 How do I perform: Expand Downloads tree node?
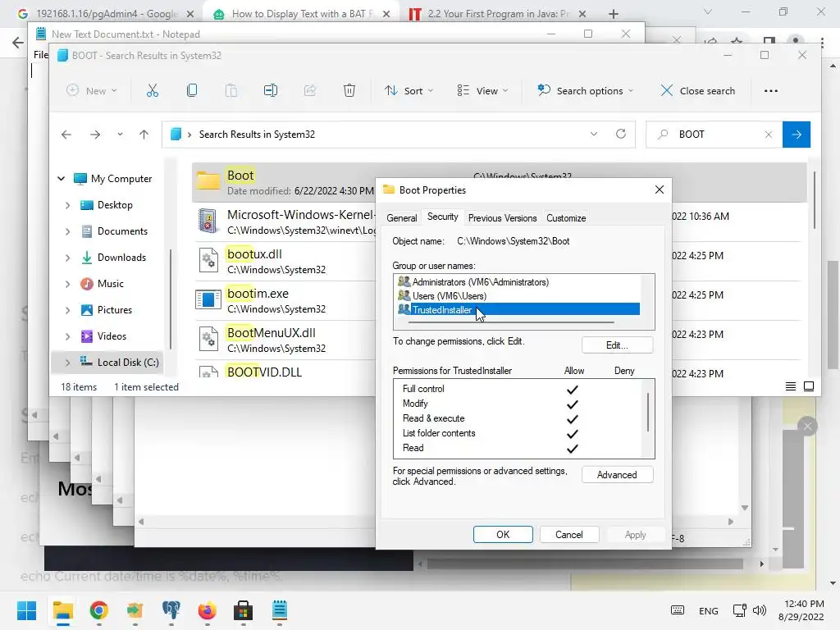pos(67,258)
